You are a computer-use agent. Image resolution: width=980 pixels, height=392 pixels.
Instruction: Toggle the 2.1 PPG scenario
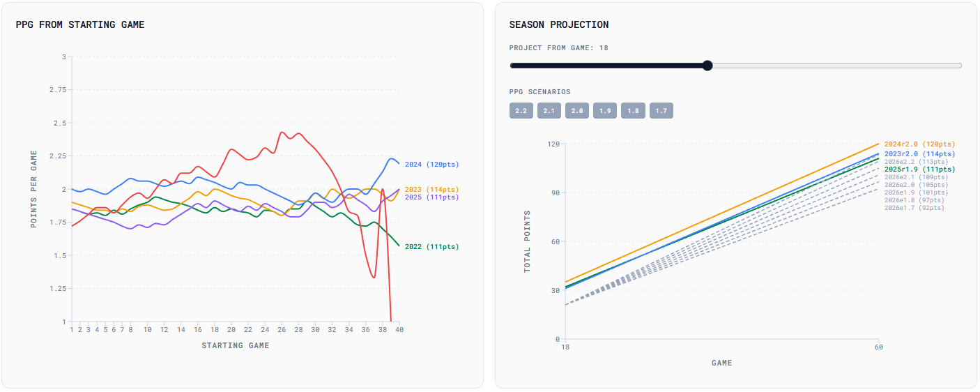point(549,111)
